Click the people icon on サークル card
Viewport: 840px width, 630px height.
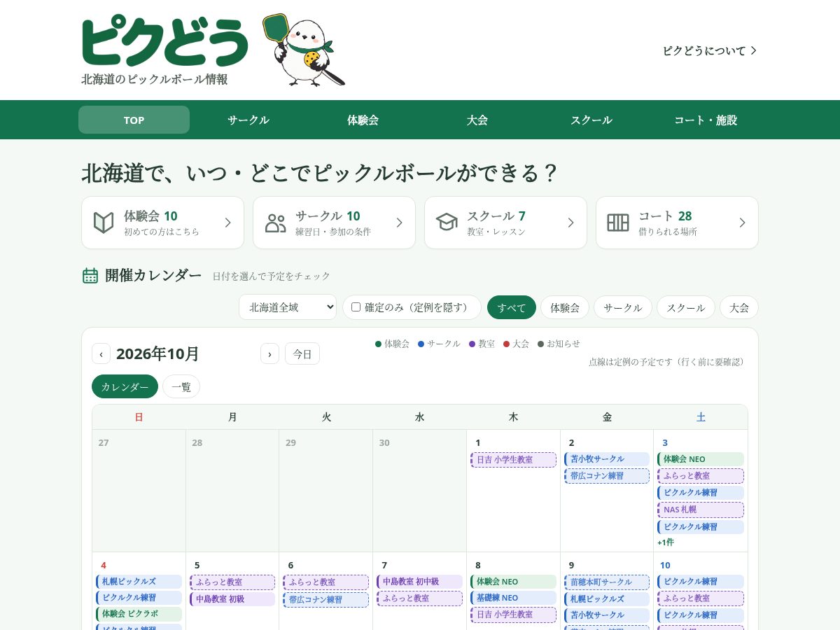pyautogui.click(x=275, y=223)
